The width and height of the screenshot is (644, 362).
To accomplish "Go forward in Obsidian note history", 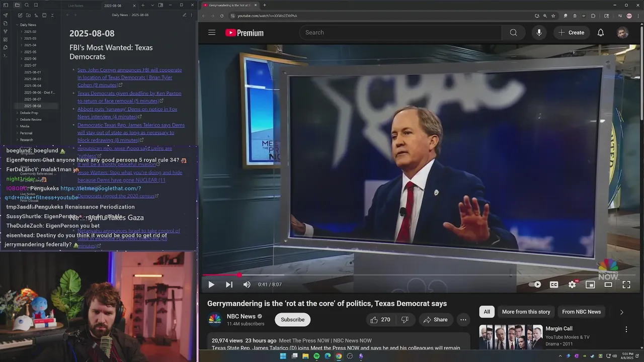I will coord(75,15).
